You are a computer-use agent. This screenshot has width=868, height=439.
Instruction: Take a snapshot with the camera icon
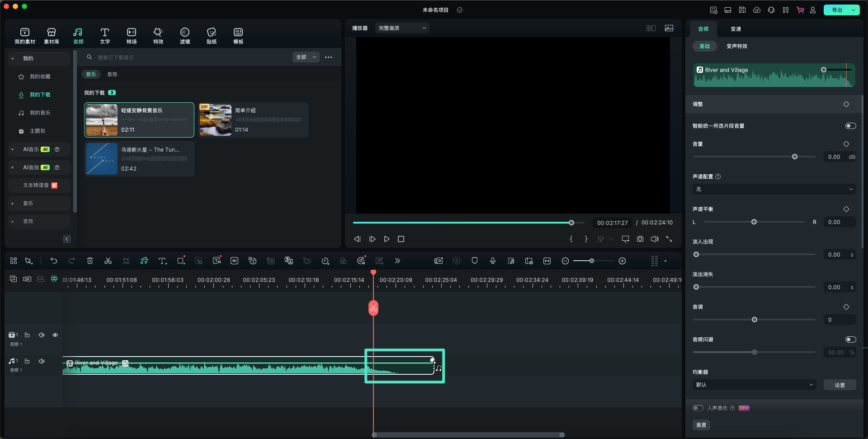click(x=640, y=239)
